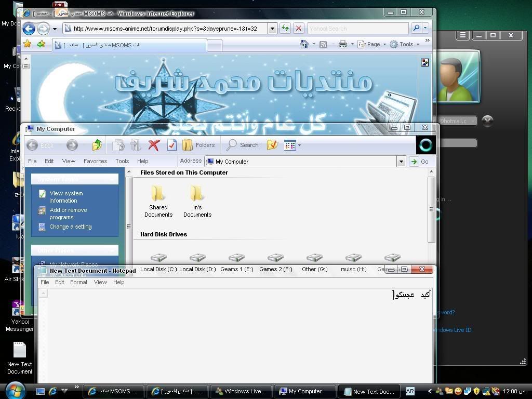Click the My Computer window vertical scrollbar
Image resolution: width=532 pixels, height=399 pixels.
tap(431, 209)
